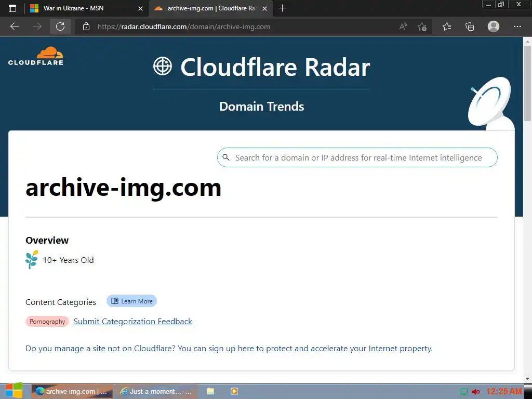Click the URL in the address bar
Image resolution: width=532 pixels, height=399 pixels.
(183, 26)
